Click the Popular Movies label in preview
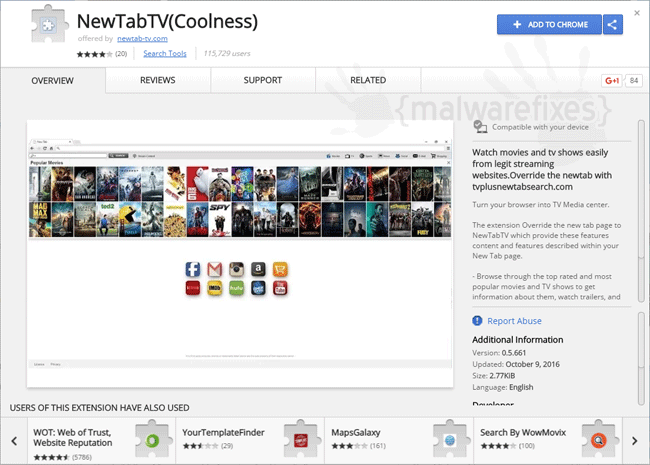 [46, 163]
